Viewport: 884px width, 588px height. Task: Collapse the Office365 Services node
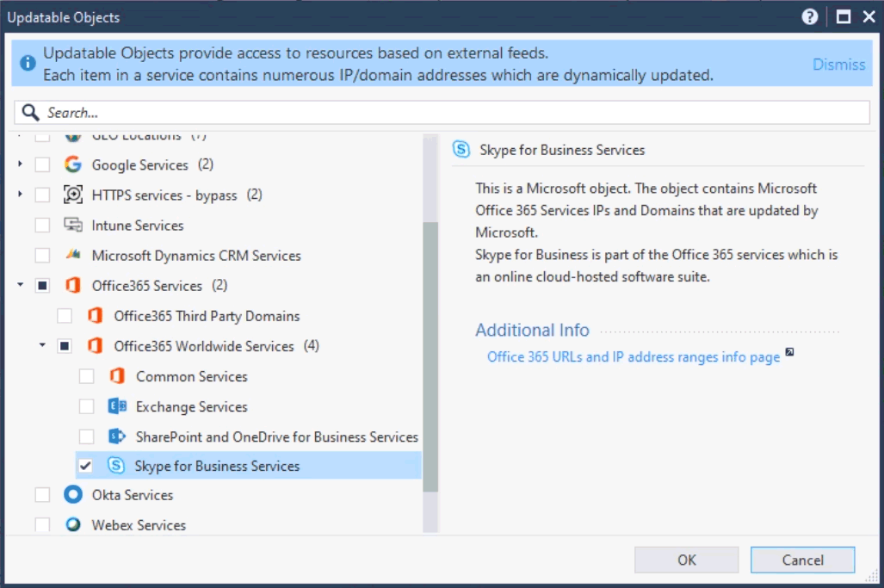21,285
